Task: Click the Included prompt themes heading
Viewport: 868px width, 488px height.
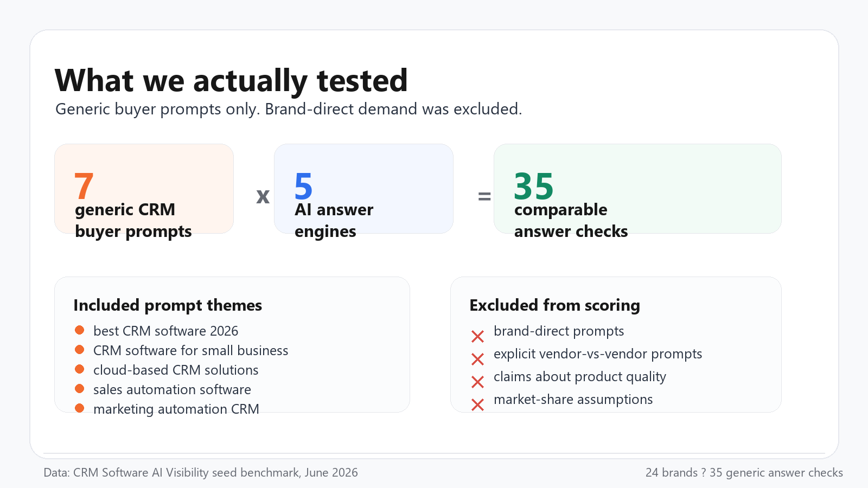Action: click(168, 305)
